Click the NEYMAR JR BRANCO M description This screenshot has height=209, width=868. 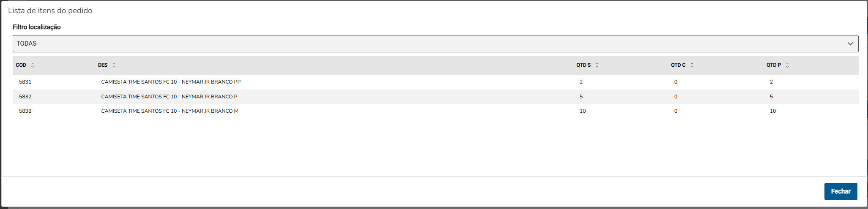(x=170, y=111)
